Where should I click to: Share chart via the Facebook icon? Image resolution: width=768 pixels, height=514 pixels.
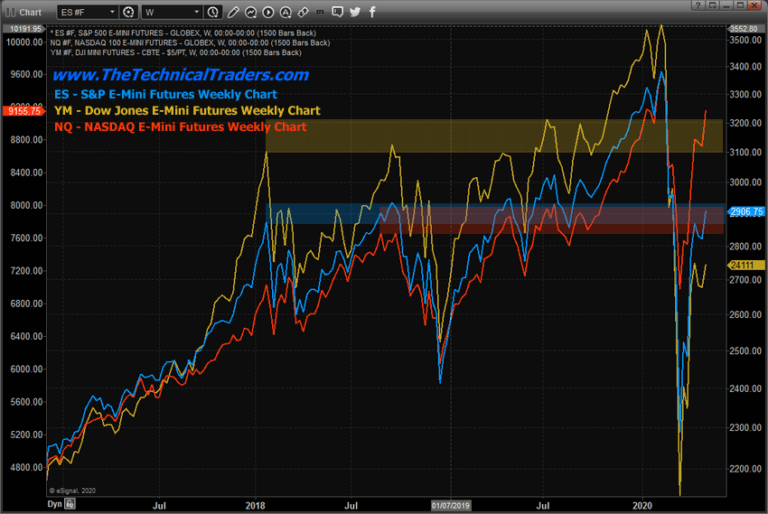(x=372, y=12)
